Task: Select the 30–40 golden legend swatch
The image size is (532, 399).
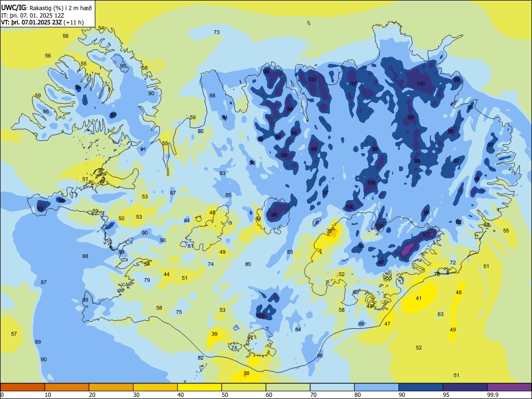Action: click(x=155, y=387)
